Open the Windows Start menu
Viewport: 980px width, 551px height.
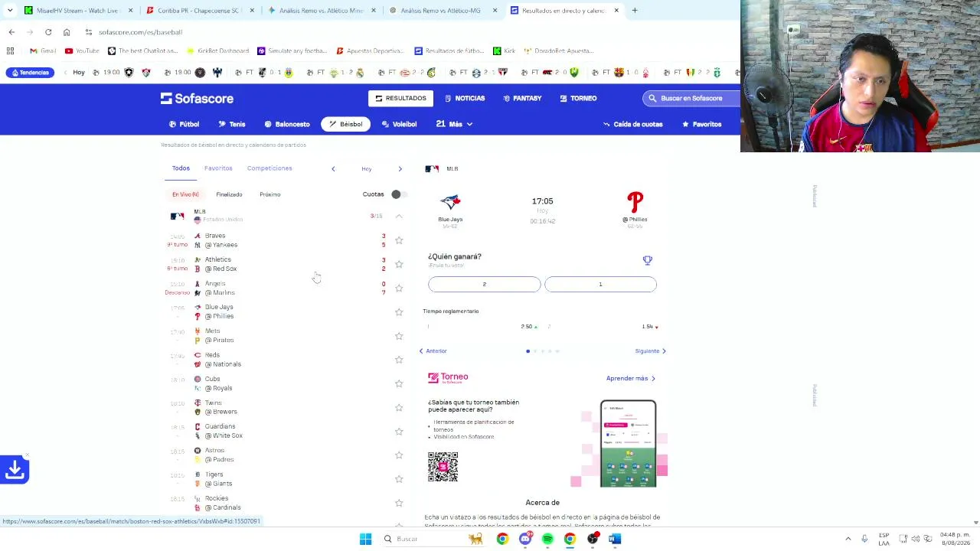click(365, 539)
